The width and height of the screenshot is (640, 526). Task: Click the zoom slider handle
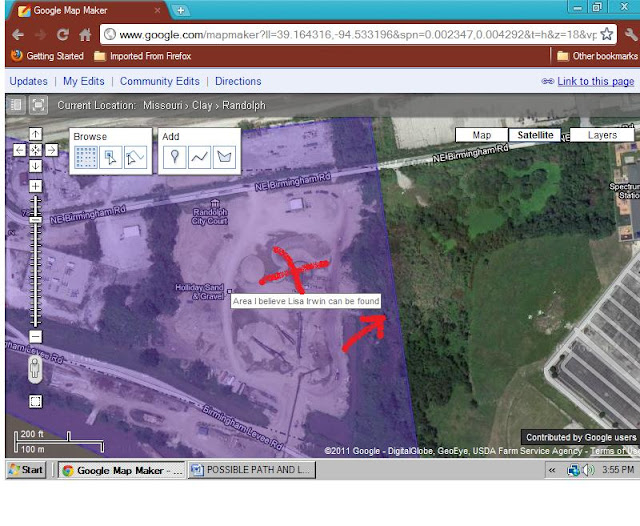pyautogui.click(x=36, y=220)
